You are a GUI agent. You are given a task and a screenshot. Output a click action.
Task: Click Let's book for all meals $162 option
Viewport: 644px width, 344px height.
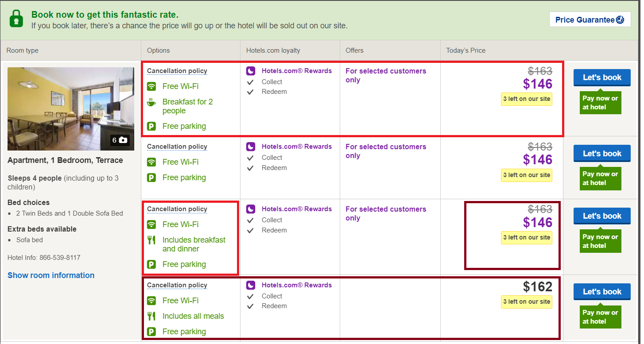[602, 292]
